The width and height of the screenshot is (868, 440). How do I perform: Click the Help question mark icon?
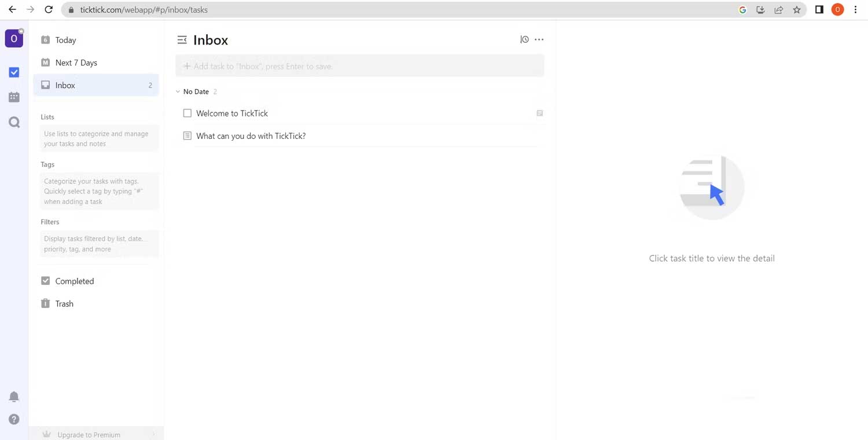click(14, 419)
